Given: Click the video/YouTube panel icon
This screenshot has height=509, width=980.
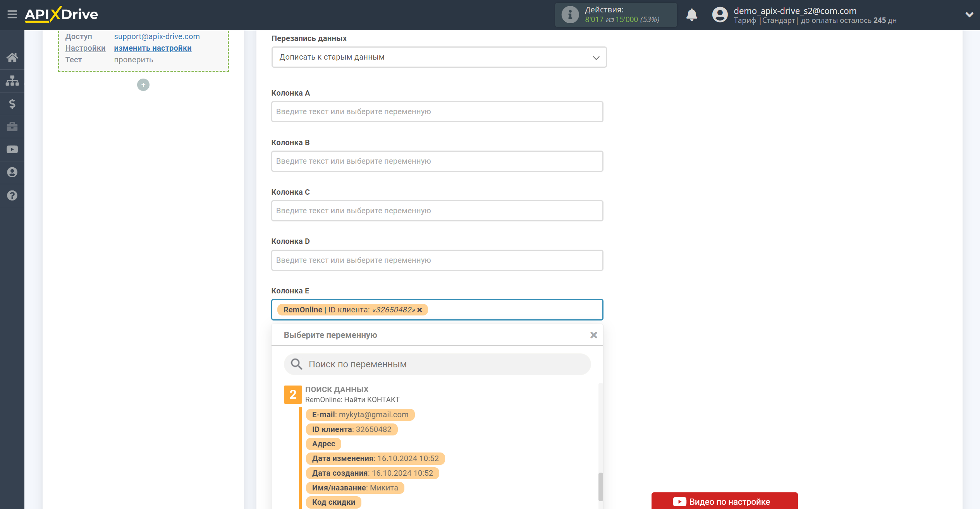Looking at the screenshot, I should tap(12, 149).
